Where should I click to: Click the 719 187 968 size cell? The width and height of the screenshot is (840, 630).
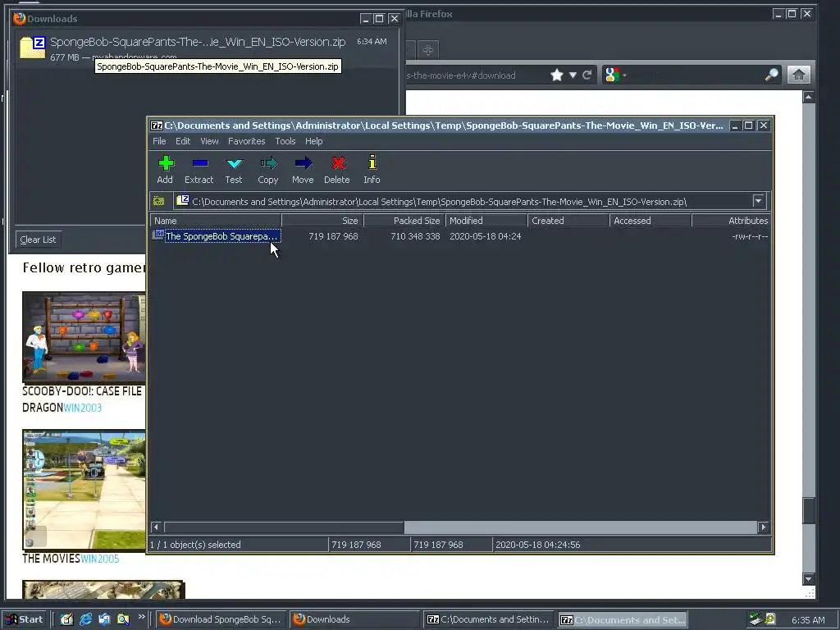[333, 236]
